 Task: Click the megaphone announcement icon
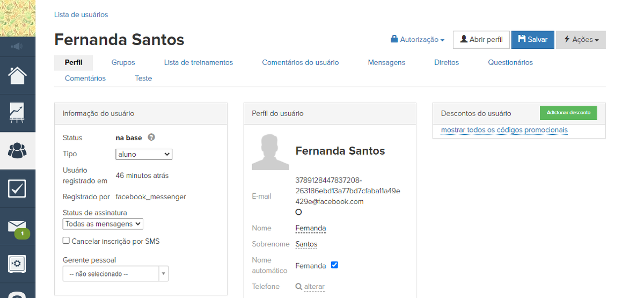[x=17, y=47]
